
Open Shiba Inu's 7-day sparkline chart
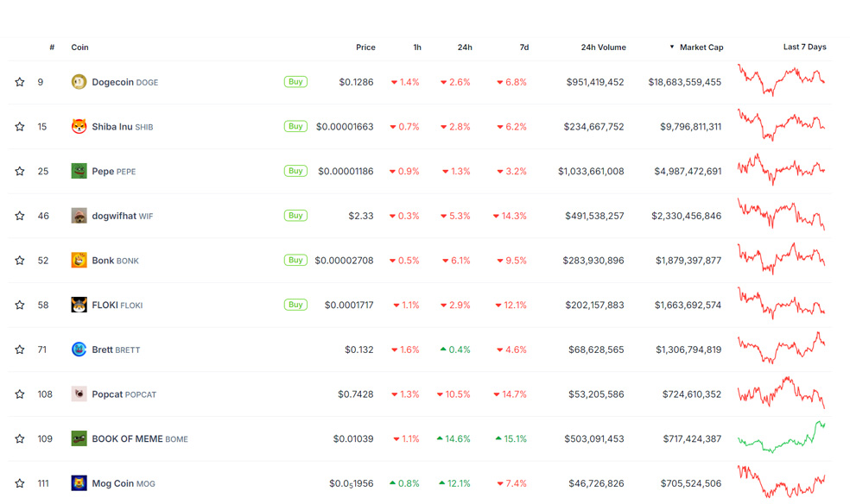coord(781,125)
